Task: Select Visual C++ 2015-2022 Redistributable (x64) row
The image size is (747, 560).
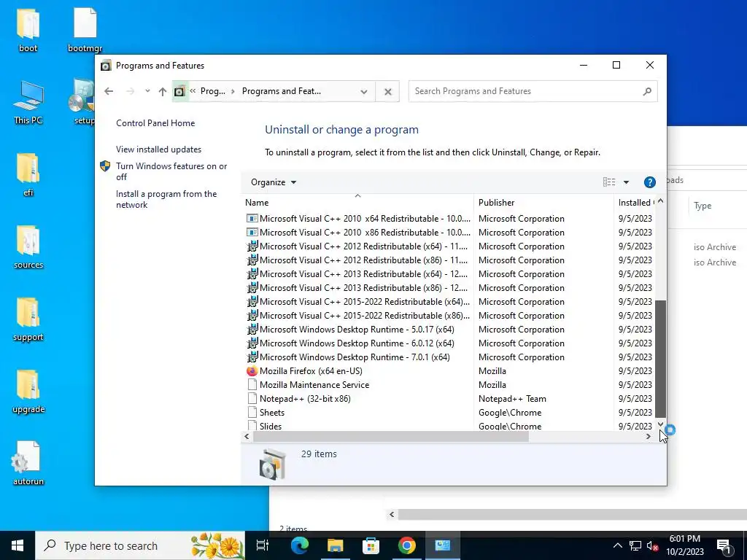Action: pos(357,301)
